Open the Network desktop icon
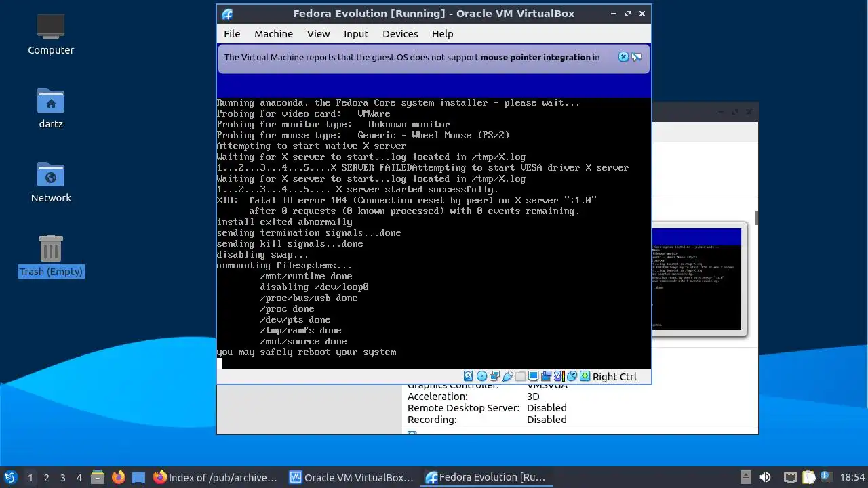Viewport: 868px width, 488px height. (51, 182)
